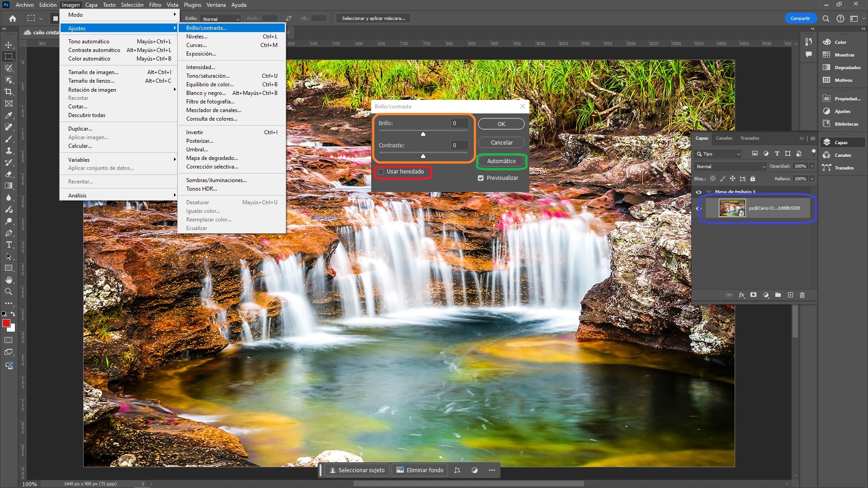Select the Brush tool
Image resolution: width=868 pixels, height=488 pixels.
9,139
